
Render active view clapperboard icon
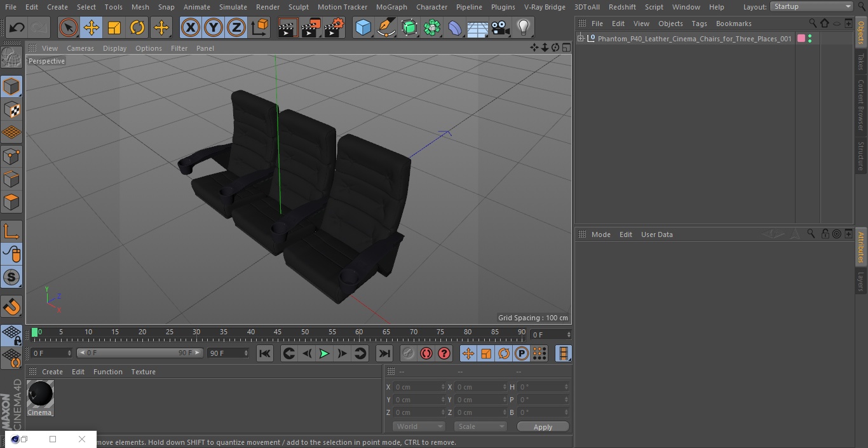point(288,27)
